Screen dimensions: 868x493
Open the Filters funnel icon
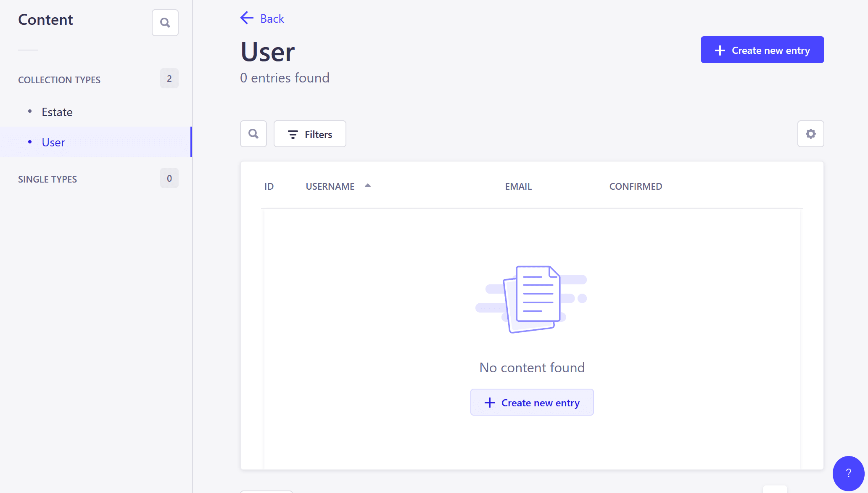coord(293,134)
